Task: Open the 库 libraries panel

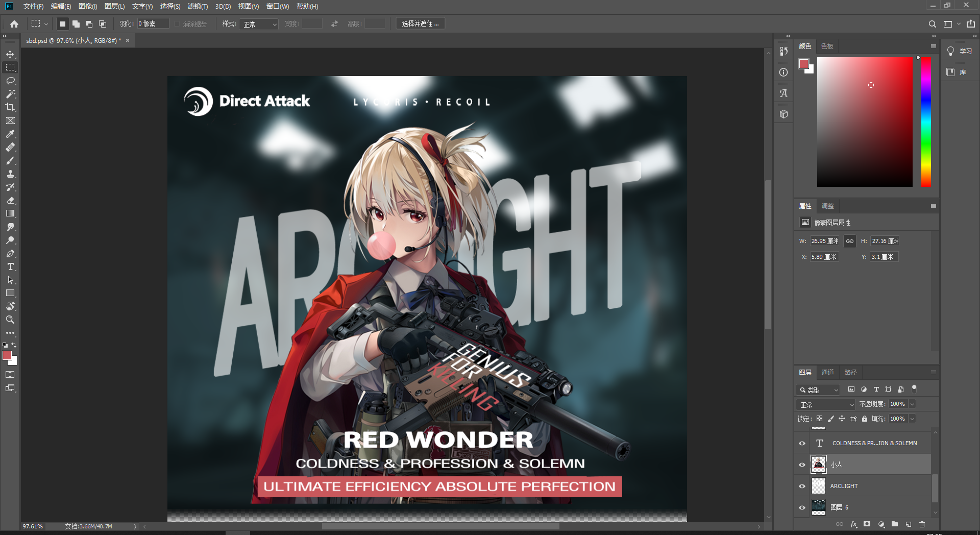Action: [x=957, y=72]
